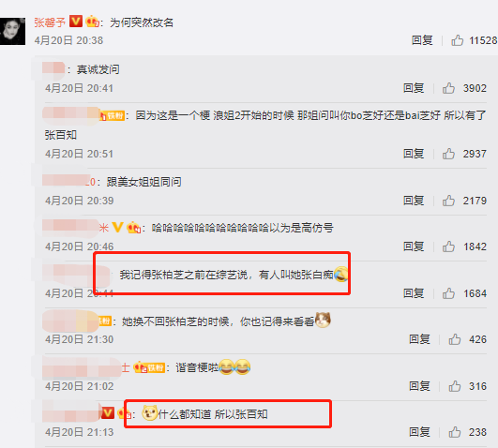The height and width of the screenshot is (448, 498).
Task: Reply to the 跟美女姐姐同问 comment
Action: pos(414,201)
